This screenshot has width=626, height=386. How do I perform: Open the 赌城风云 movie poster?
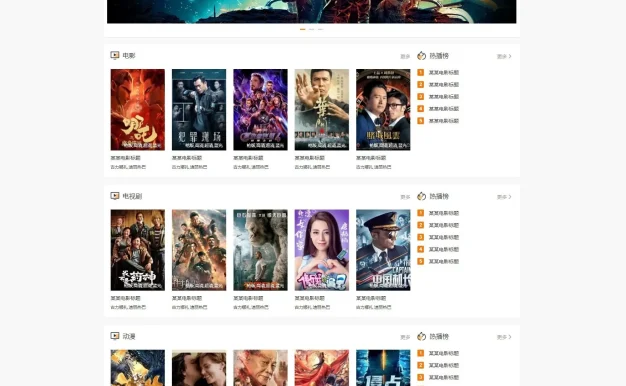tap(383, 109)
